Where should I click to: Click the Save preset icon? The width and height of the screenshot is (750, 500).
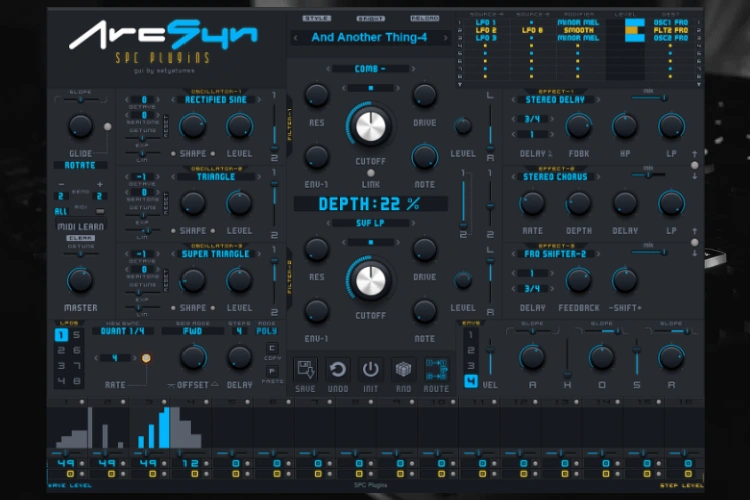pyautogui.click(x=306, y=369)
